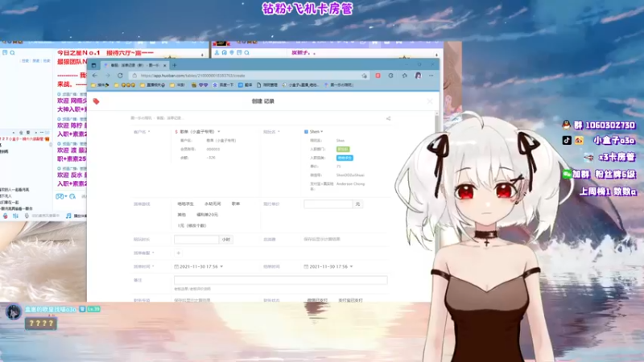Click the lock icon in the address bar
The image size is (644, 362).
(x=134, y=76)
